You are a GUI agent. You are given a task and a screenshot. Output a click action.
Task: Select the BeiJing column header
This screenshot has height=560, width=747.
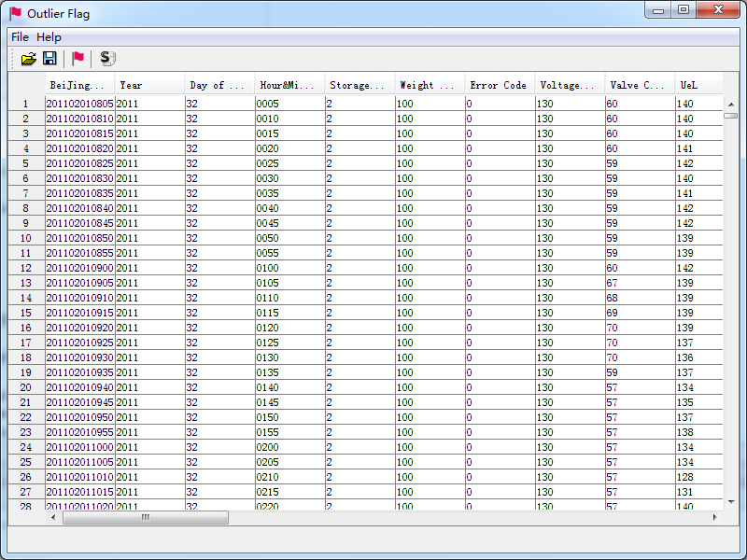pyautogui.click(x=79, y=85)
